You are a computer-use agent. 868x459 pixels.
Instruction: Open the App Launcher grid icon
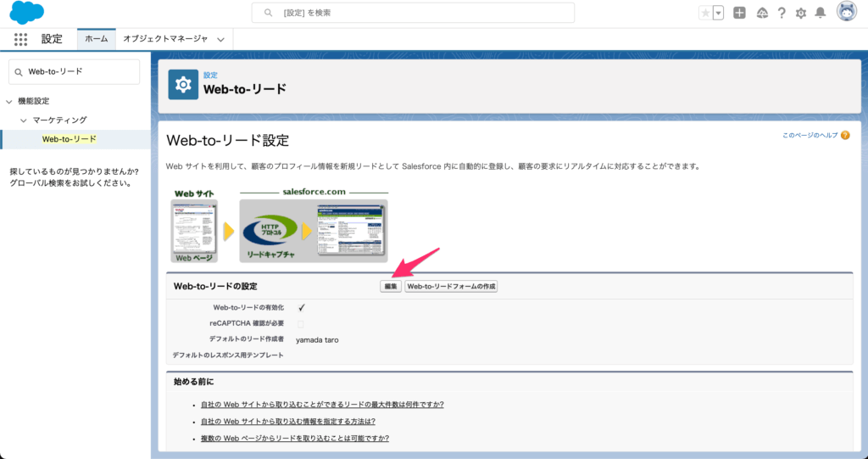[20, 39]
